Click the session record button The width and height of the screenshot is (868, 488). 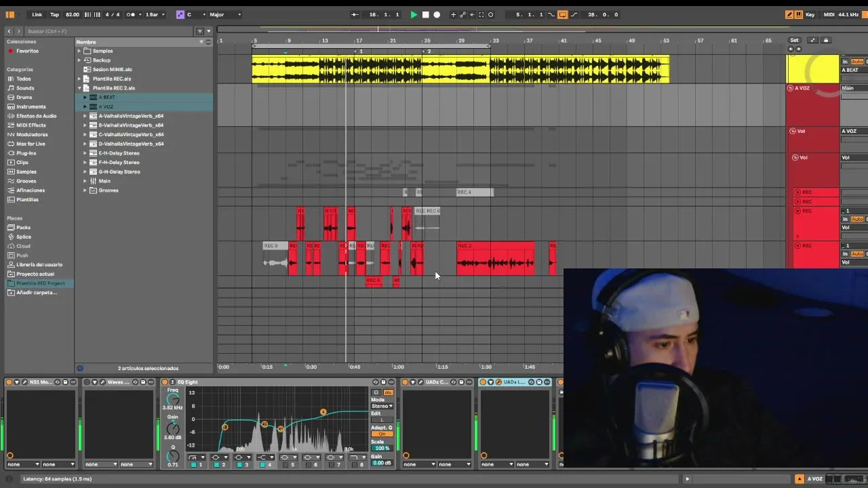(x=491, y=14)
